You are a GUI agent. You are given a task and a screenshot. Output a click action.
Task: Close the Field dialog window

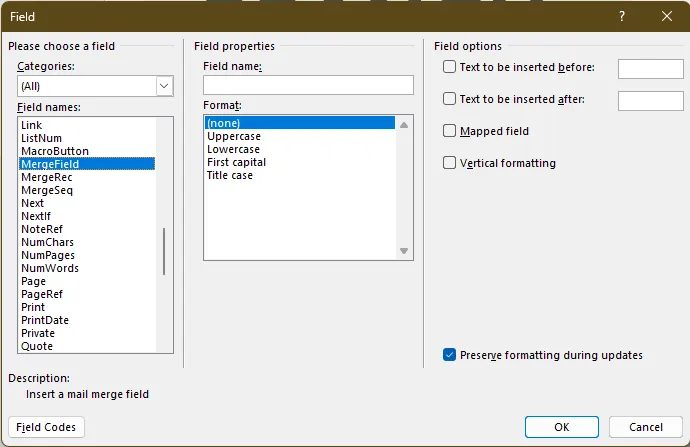coord(666,16)
